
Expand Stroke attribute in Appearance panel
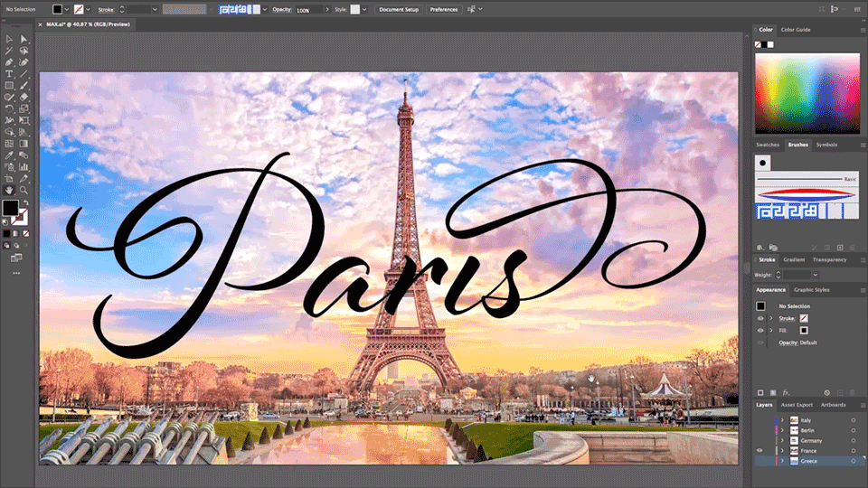click(x=771, y=319)
